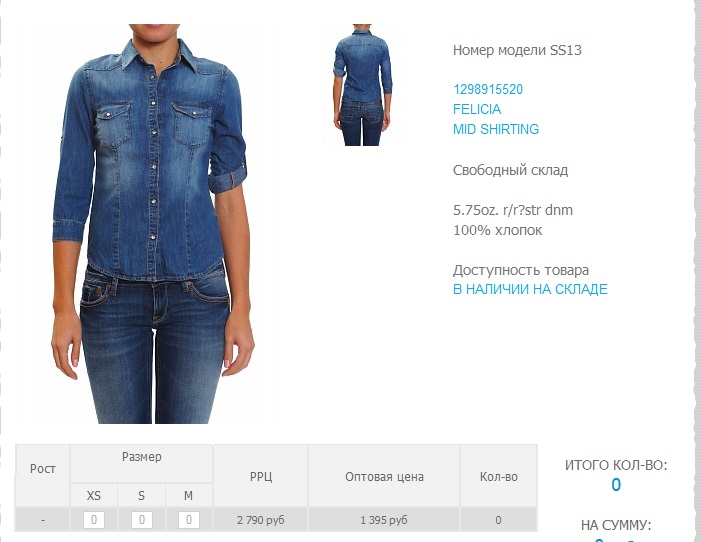The image size is (701, 542).
Task: Select the Оптовая цена column header
Action: (384, 477)
